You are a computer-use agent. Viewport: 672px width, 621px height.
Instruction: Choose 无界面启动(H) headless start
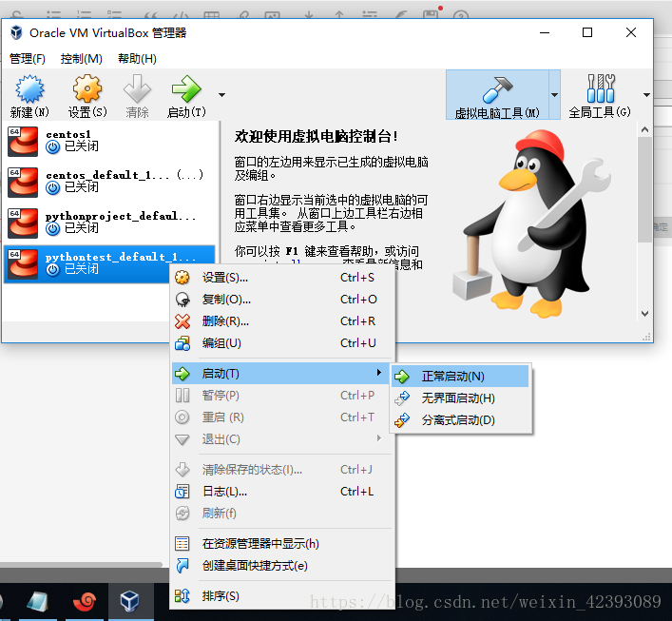(x=460, y=398)
